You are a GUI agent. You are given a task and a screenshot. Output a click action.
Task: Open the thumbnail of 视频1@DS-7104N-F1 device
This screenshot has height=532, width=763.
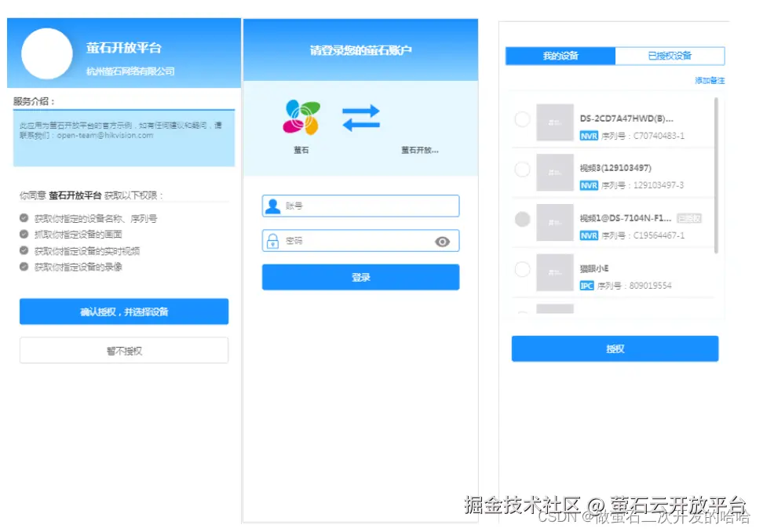coord(555,223)
